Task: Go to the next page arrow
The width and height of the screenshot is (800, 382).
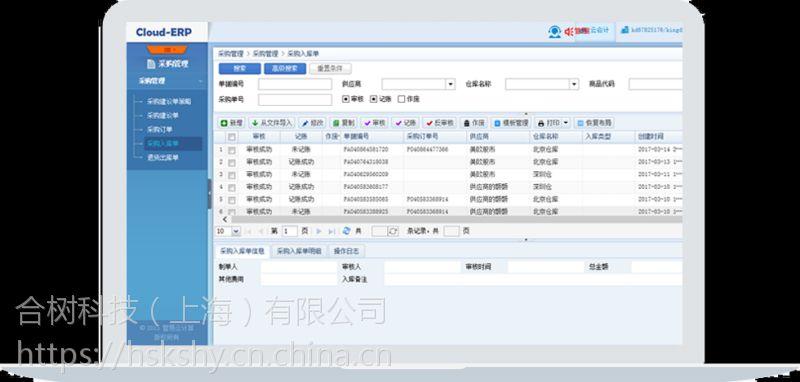Action: coord(319,232)
